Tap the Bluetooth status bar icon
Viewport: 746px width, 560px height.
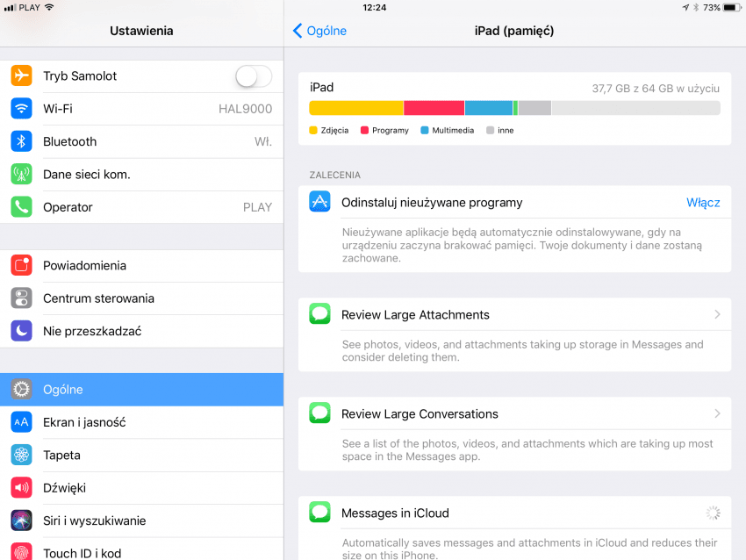pyautogui.click(x=696, y=8)
